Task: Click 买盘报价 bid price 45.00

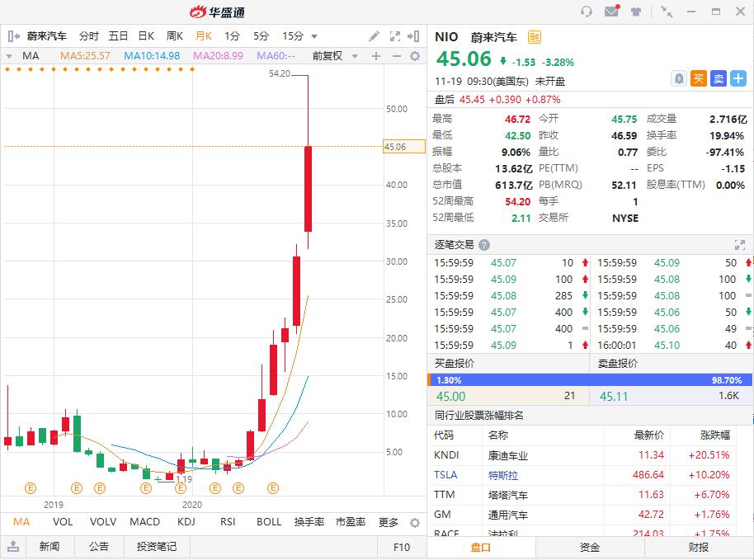Action: [451, 397]
